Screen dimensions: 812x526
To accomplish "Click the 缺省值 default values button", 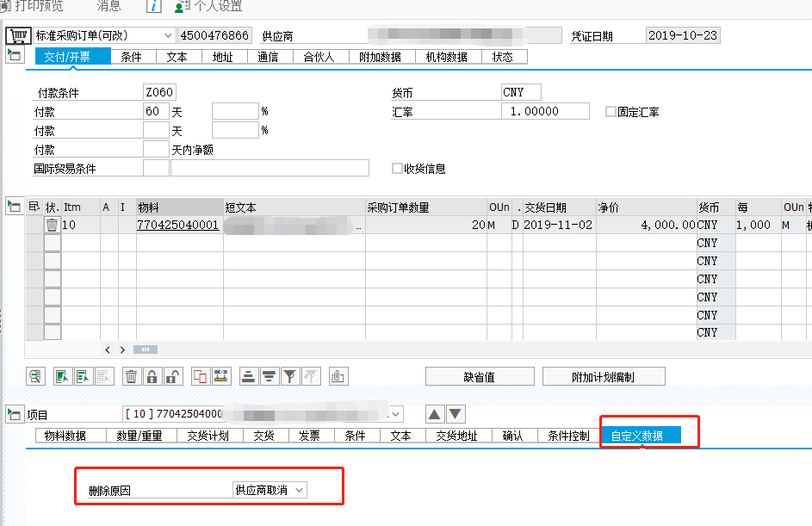I will [480, 376].
